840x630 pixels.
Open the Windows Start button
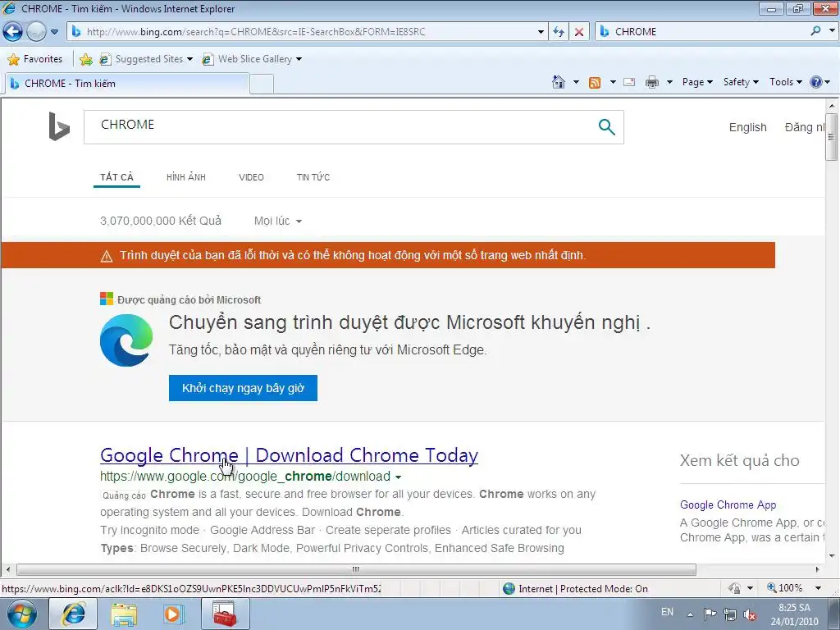[x=22, y=614]
